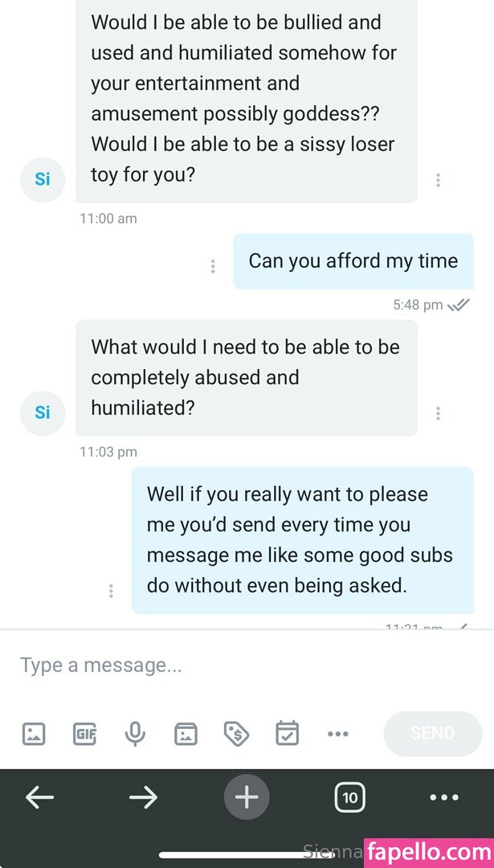Open the browser's three-dot menu

click(x=443, y=797)
